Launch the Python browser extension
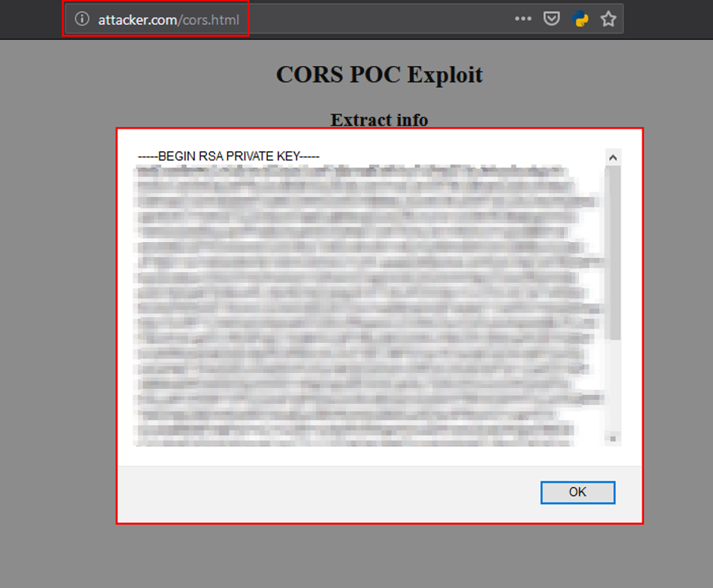The width and height of the screenshot is (713, 588). [x=580, y=18]
